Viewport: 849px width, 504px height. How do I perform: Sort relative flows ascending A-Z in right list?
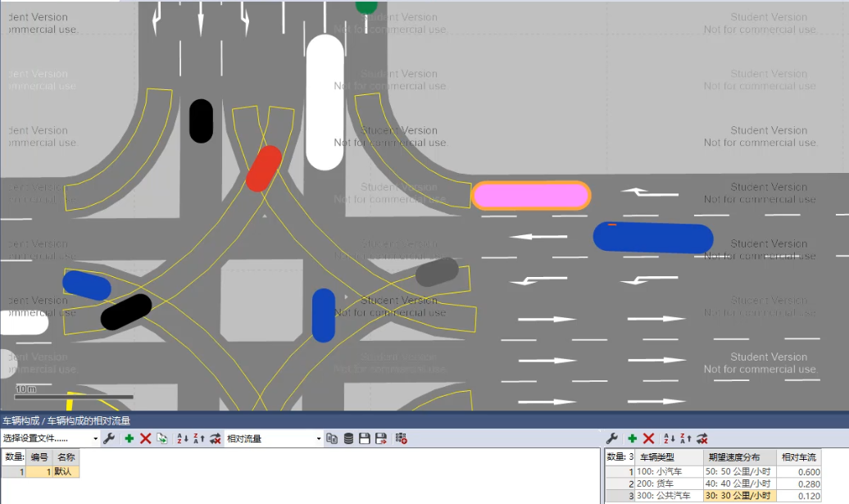(x=670, y=438)
